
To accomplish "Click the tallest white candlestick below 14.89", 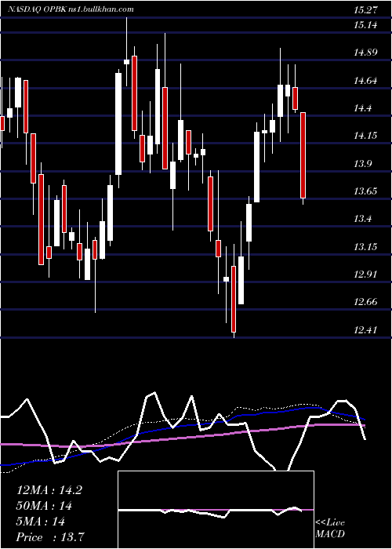I will [118, 124].
